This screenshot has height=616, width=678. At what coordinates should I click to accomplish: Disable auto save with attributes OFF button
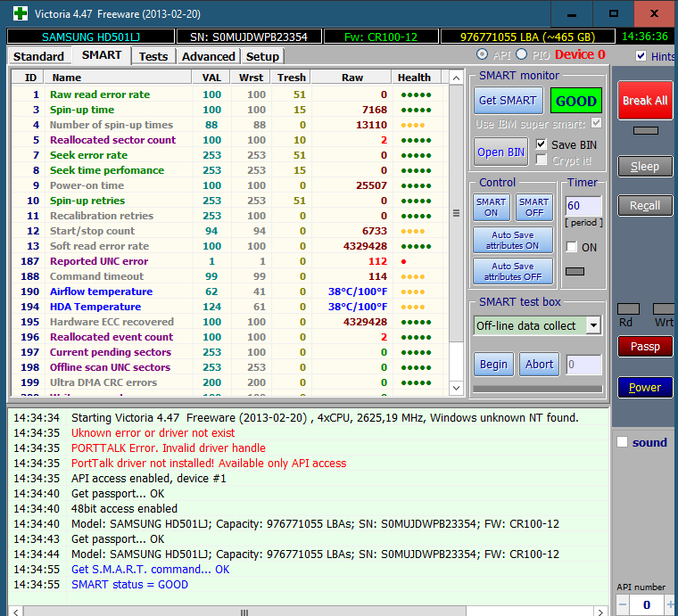tap(512, 271)
